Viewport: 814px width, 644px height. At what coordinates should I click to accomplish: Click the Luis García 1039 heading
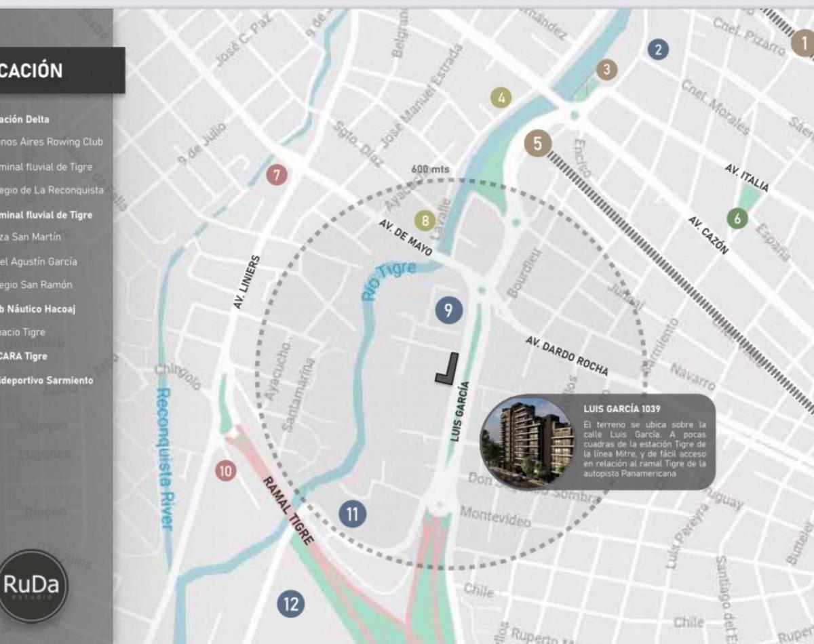click(x=621, y=409)
